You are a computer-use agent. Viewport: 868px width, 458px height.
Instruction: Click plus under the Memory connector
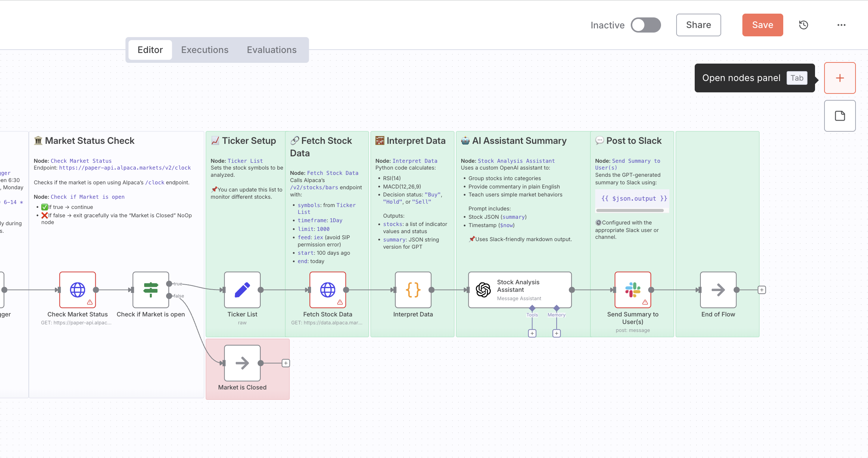[x=556, y=333]
